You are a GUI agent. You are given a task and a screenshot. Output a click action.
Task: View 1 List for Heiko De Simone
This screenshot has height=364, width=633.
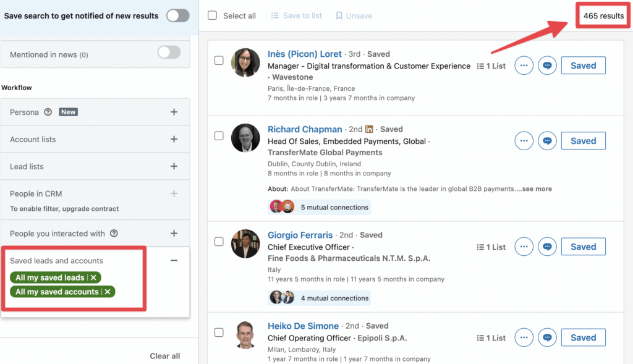(491, 338)
